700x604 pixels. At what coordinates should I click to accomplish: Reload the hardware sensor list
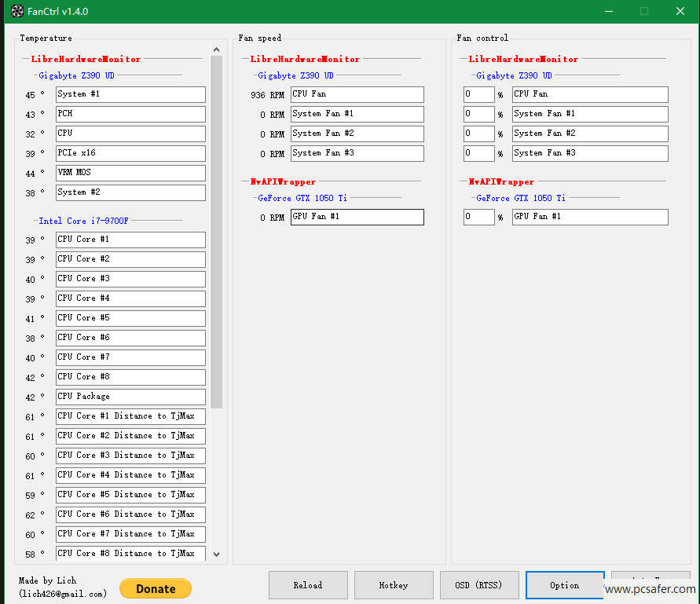point(307,585)
